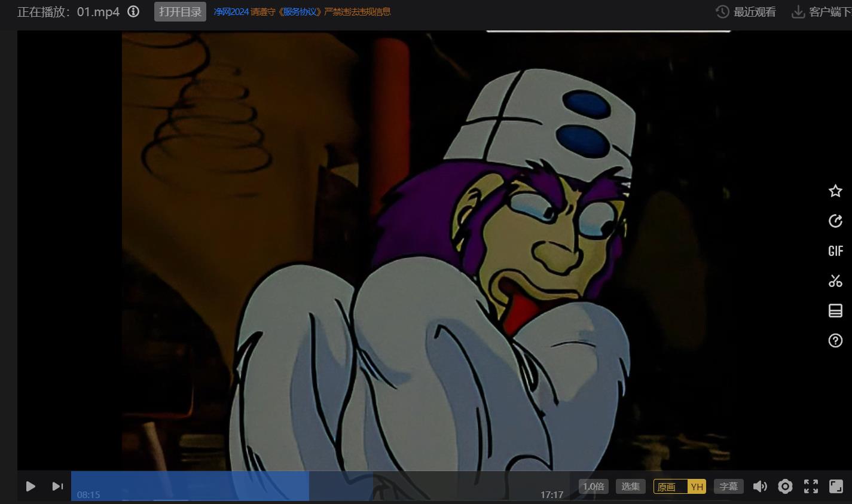The height and width of the screenshot is (504, 852).
Task: Open the player settings gear
Action: coord(785,487)
